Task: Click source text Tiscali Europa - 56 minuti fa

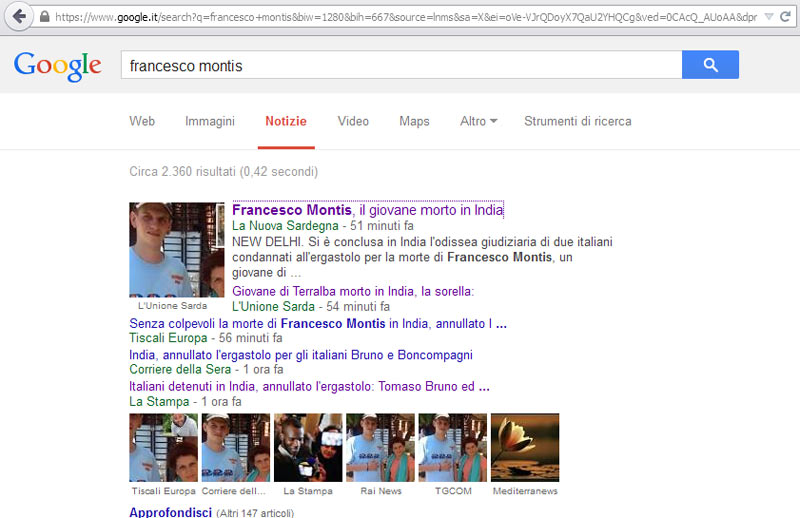Action: tap(206, 338)
